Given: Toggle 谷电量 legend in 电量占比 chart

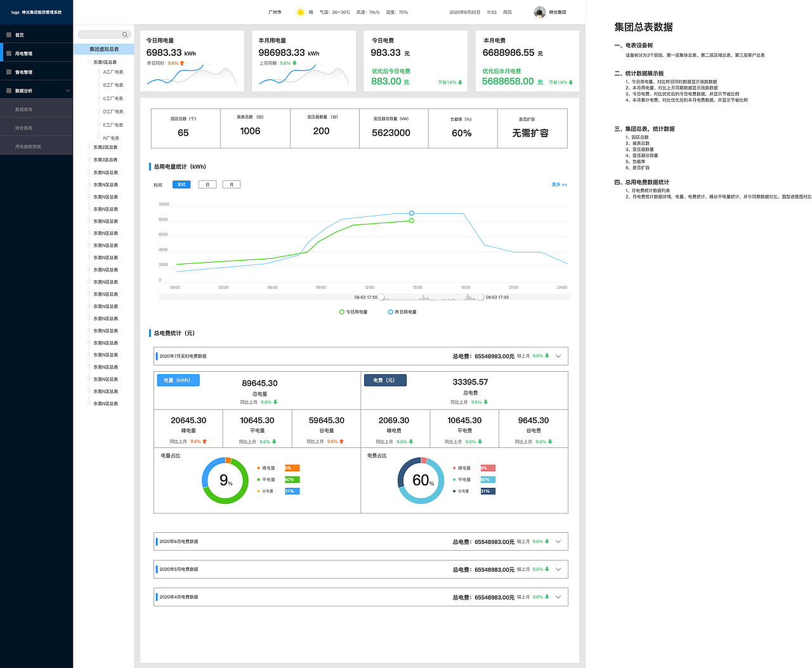Looking at the screenshot, I should [266, 491].
